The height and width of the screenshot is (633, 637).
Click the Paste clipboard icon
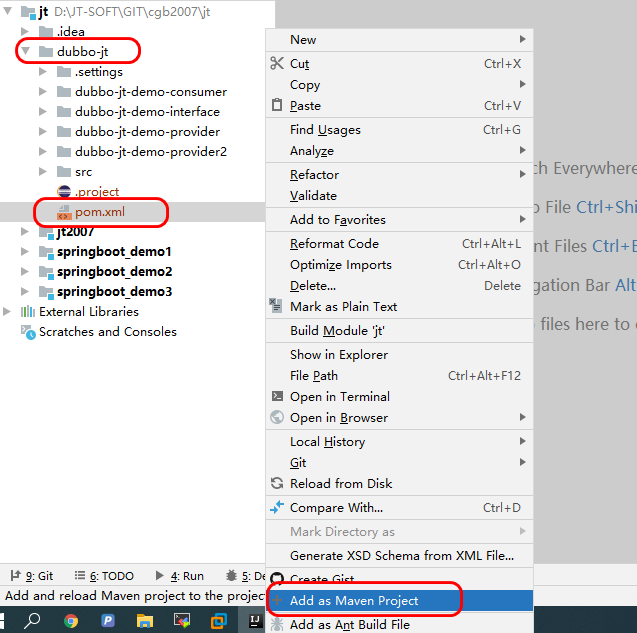[277, 105]
